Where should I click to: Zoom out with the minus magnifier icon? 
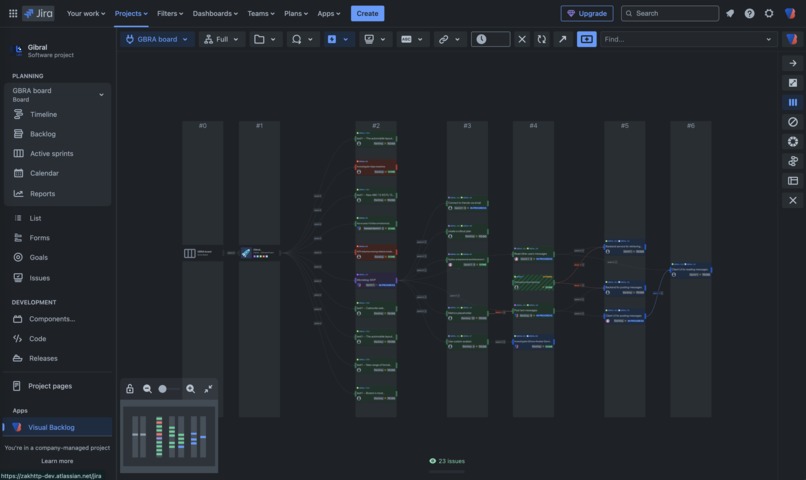147,389
